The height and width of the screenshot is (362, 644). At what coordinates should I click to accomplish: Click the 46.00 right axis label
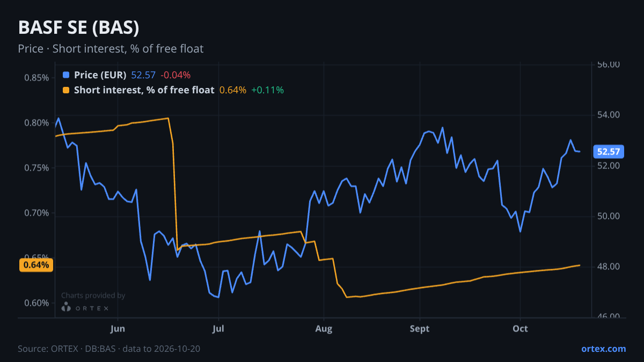tap(609, 316)
